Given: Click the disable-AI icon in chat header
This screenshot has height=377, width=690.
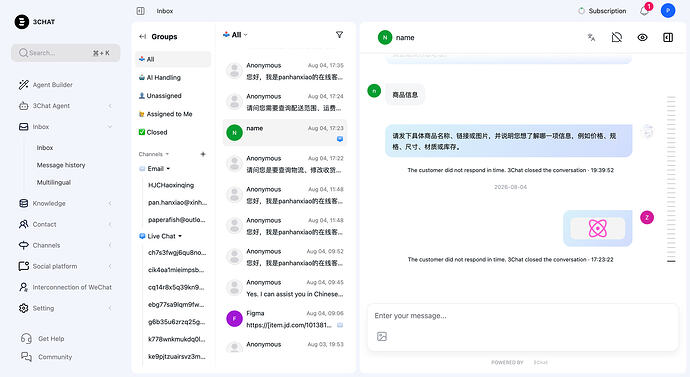Looking at the screenshot, I should pos(617,37).
